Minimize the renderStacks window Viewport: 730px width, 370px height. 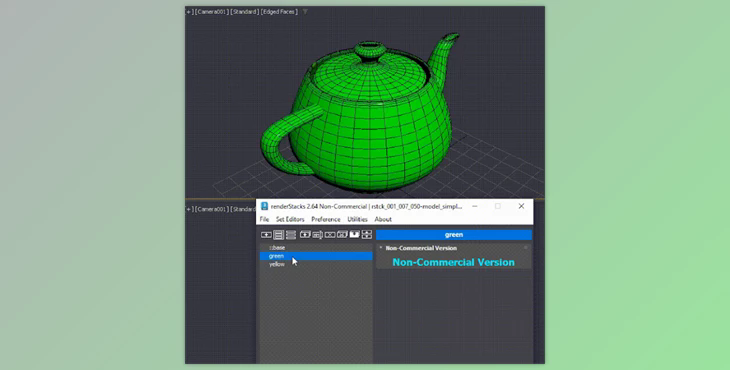[474, 206]
